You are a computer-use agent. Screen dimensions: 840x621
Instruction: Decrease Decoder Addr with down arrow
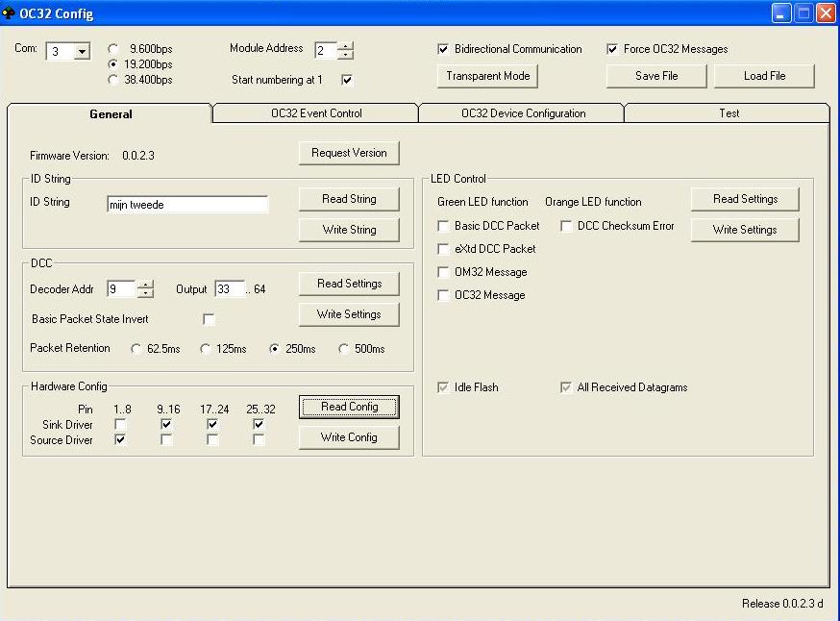145,293
